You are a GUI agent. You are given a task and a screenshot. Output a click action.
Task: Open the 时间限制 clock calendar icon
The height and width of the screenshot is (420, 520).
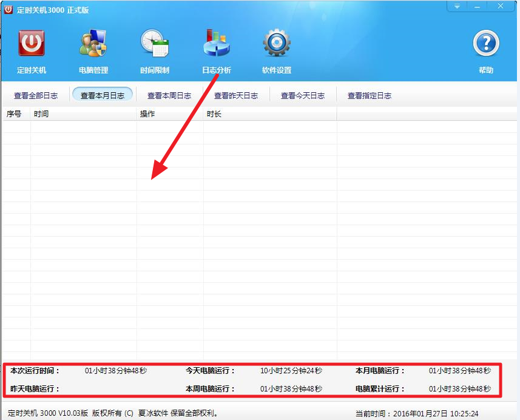click(x=155, y=43)
